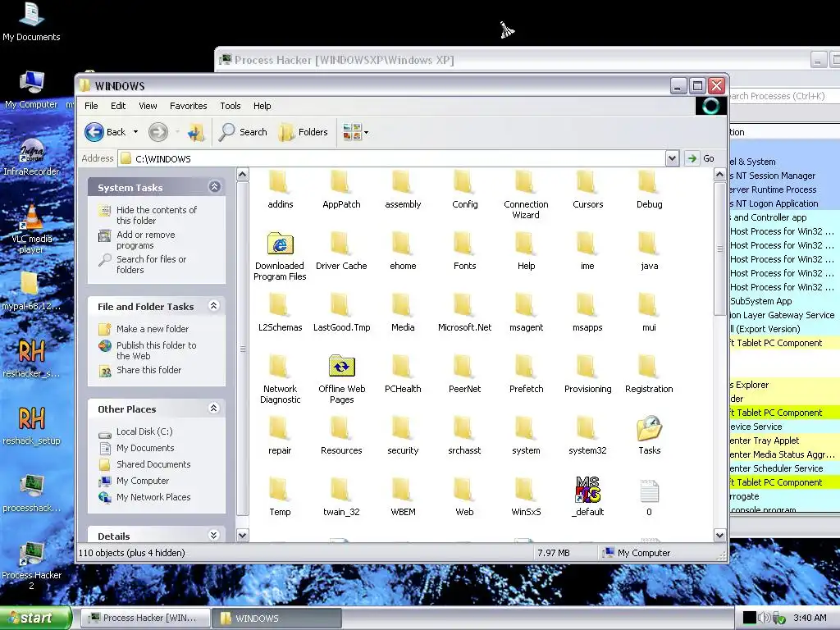Click Search for files or folders
Image resolution: width=840 pixels, height=630 pixels.
tap(151, 265)
